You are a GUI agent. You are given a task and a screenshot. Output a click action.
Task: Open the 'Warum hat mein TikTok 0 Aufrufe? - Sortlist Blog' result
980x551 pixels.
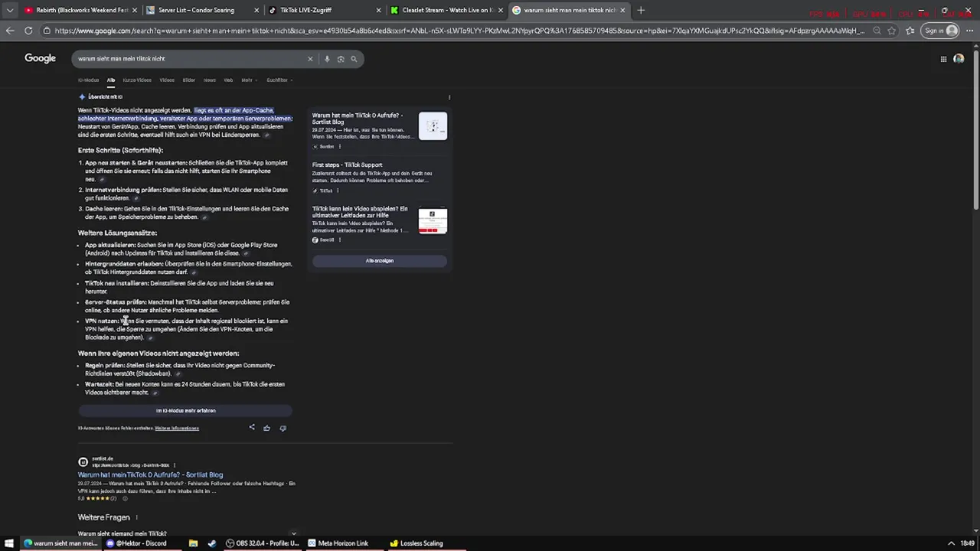[x=150, y=474]
